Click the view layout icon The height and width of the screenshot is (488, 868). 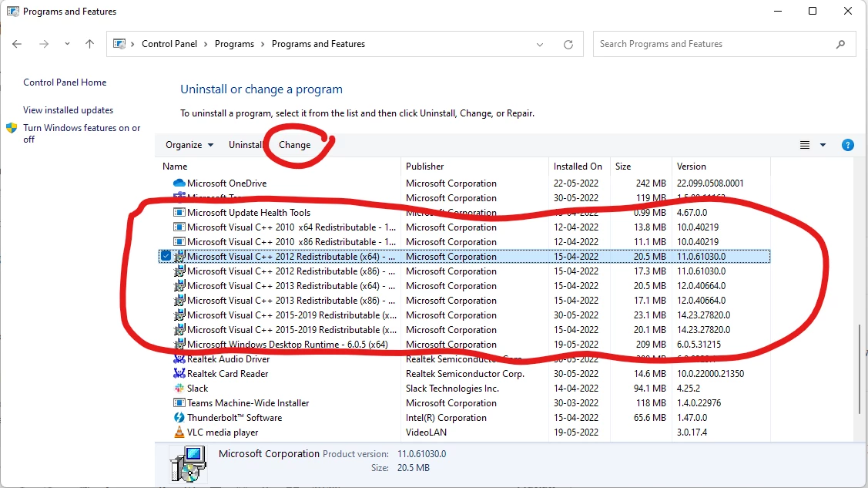point(804,145)
